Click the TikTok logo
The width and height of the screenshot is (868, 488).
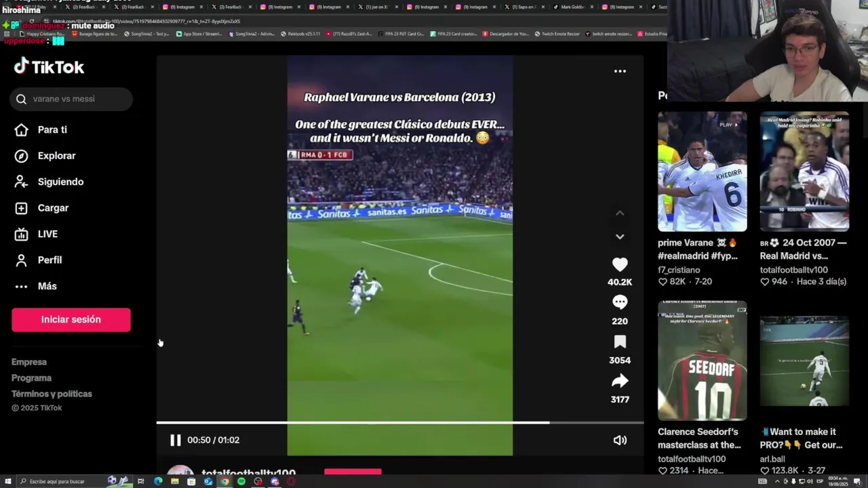point(49,66)
